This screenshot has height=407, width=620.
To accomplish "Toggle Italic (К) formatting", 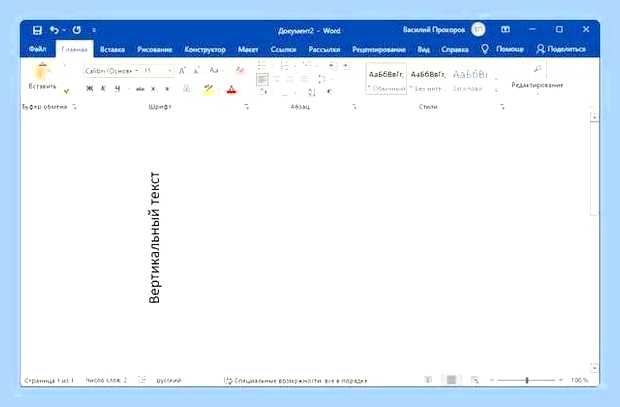I will pyautogui.click(x=103, y=89).
